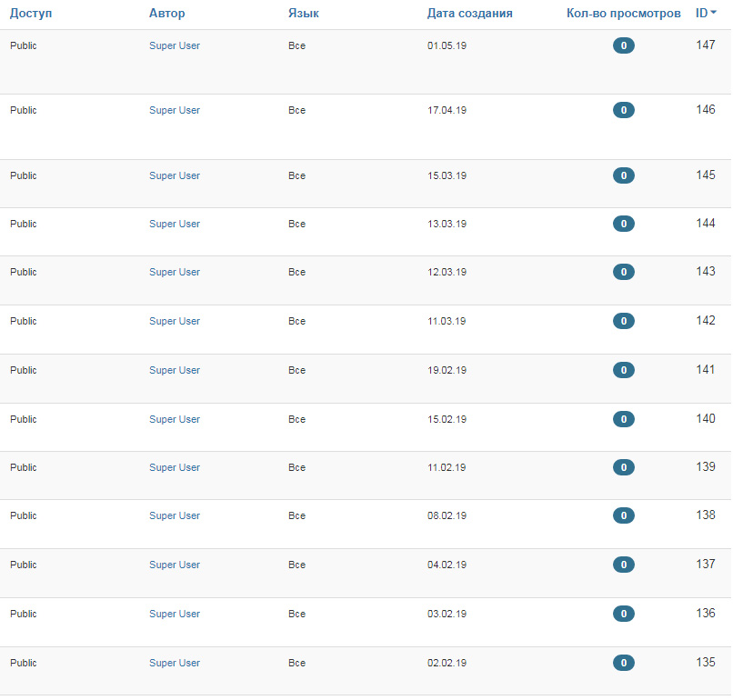Click the view count badge for ID 145
Screen dimensions: 733x700
click(623, 175)
